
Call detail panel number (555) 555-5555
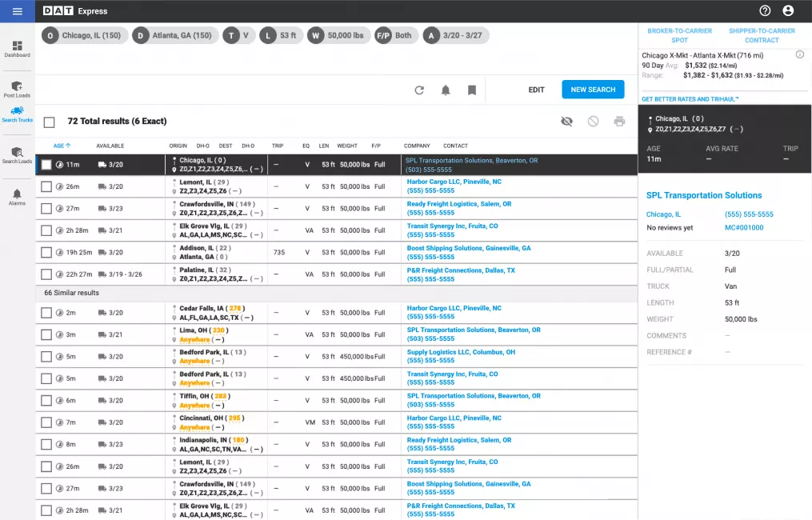[x=749, y=214]
